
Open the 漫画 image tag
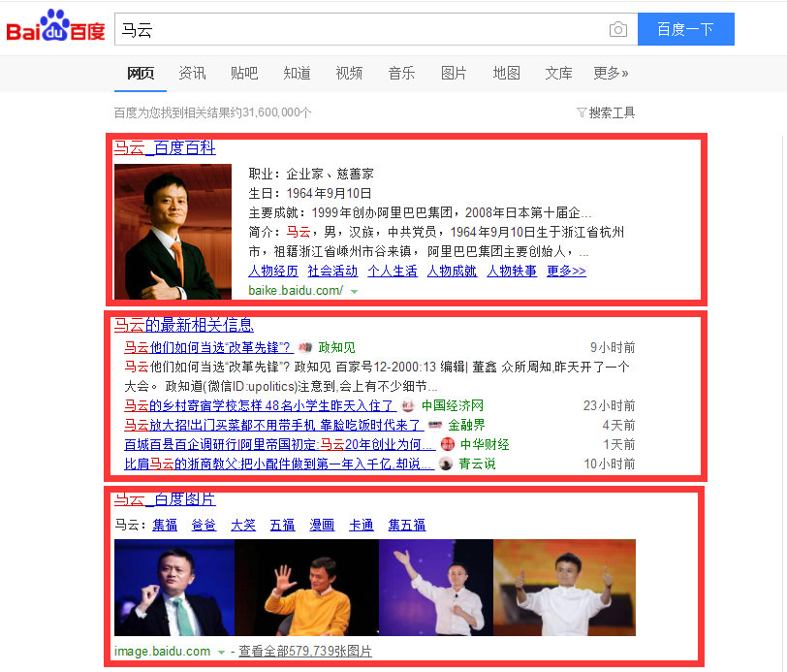322,526
